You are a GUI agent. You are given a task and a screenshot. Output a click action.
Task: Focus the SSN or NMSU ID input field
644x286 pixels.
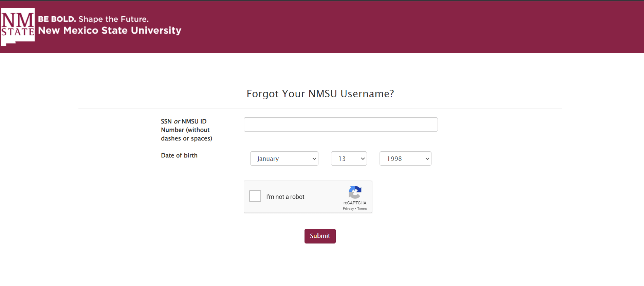(x=341, y=124)
